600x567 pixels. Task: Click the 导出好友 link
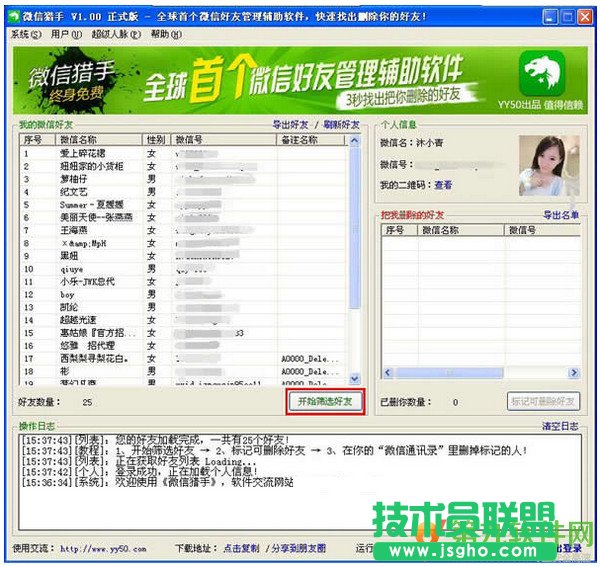pos(290,125)
